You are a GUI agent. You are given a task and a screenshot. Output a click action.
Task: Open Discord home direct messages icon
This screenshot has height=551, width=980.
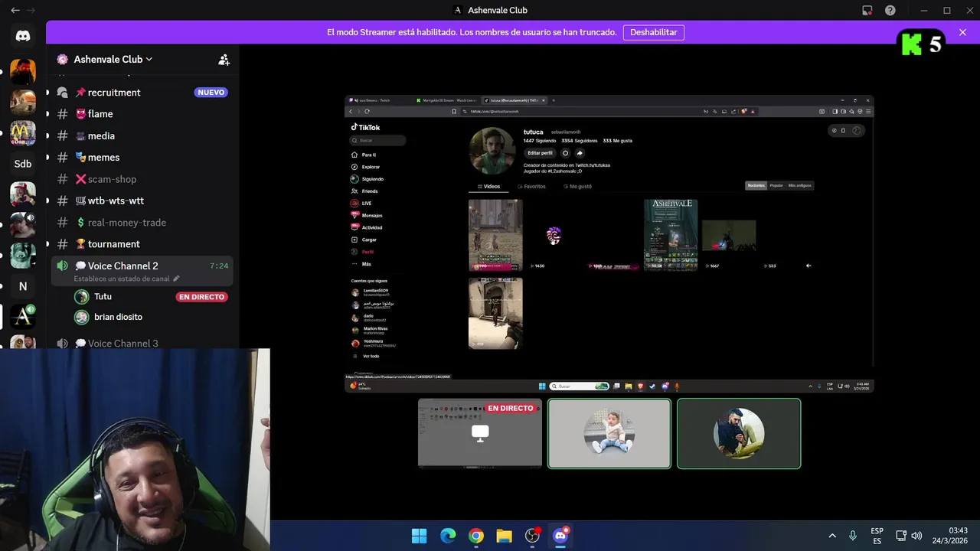point(23,36)
